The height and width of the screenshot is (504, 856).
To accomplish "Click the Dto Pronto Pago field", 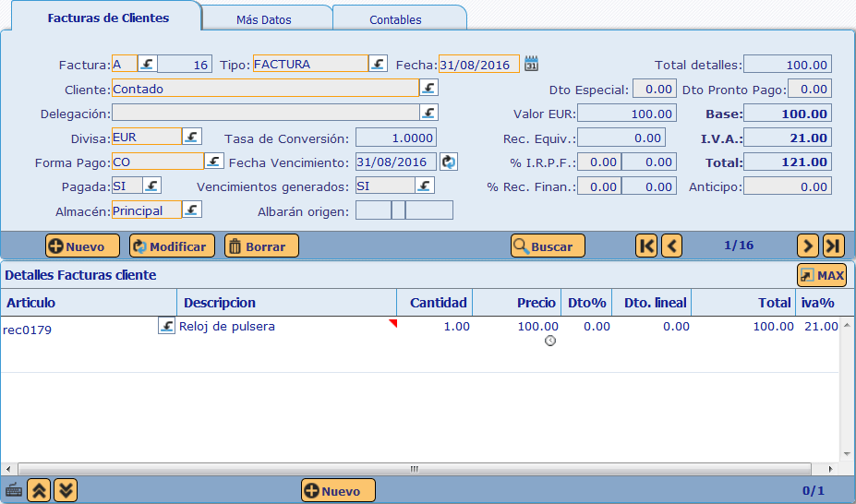I will point(810,89).
